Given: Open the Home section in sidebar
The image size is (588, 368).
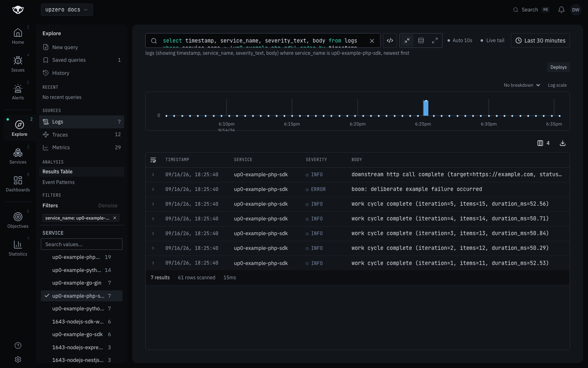Looking at the screenshot, I should tap(18, 36).
